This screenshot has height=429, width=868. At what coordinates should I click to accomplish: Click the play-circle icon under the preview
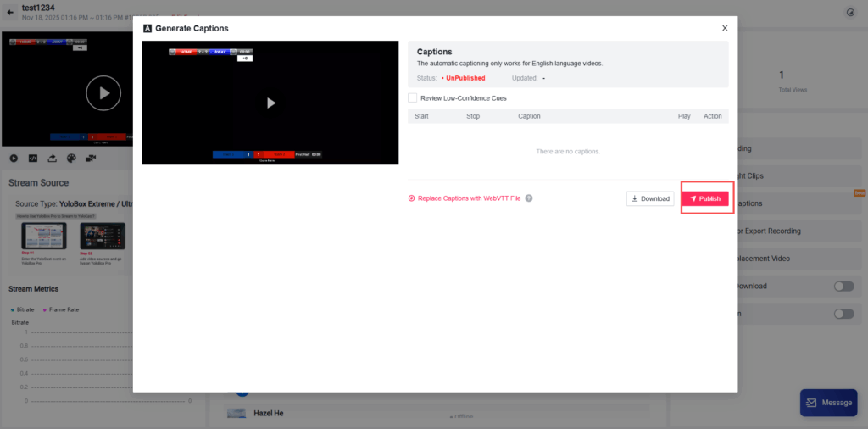(x=14, y=158)
